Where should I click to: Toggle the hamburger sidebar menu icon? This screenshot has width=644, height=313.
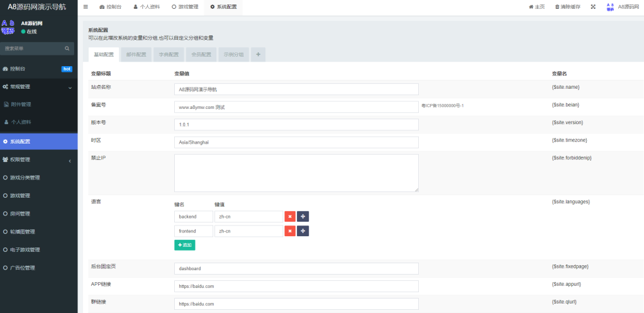tap(86, 7)
